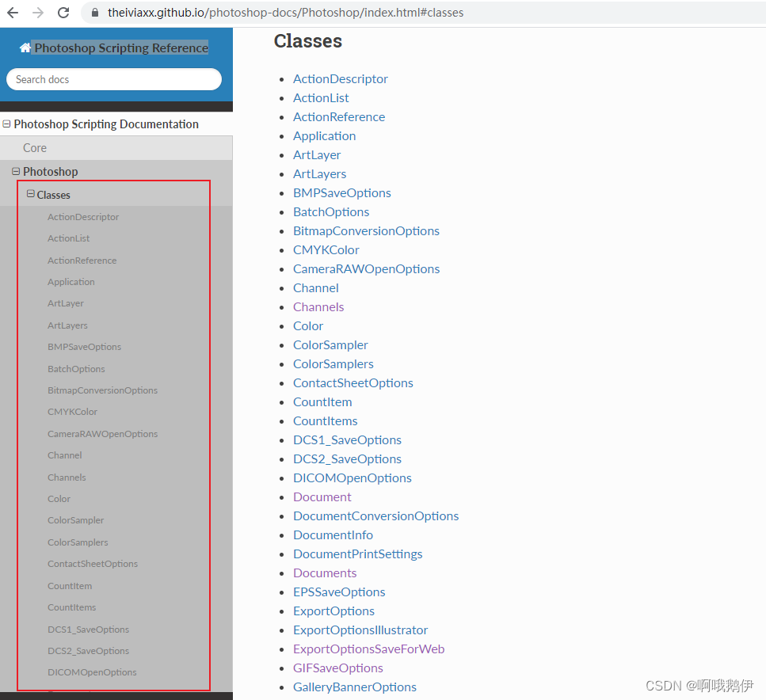Open EPSSaveOptions link
Screen dimensions: 766x700
tap(339, 592)
